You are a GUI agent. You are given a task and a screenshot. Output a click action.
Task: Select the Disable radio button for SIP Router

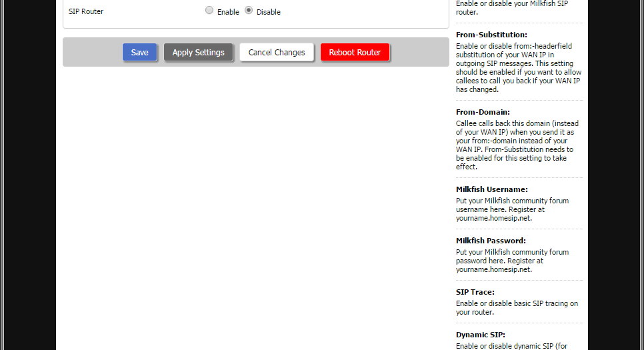point(249,11)
